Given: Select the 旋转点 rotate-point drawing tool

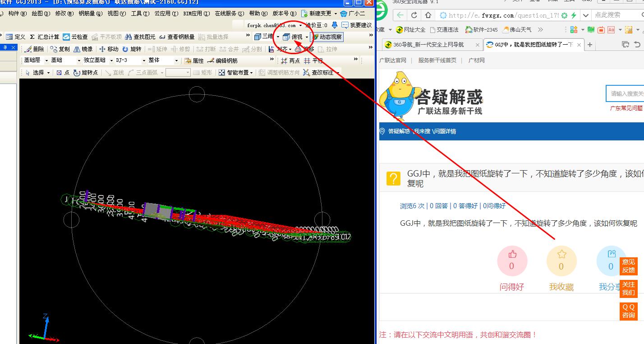Looking at the screenshot, I should pyautogui.click(x=86, y=72).
